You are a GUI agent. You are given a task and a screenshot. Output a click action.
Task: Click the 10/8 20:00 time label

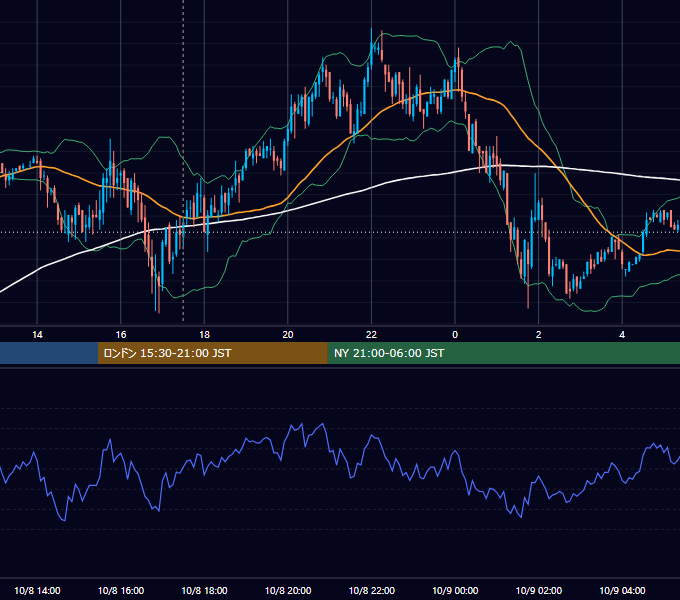coord(288,590)
